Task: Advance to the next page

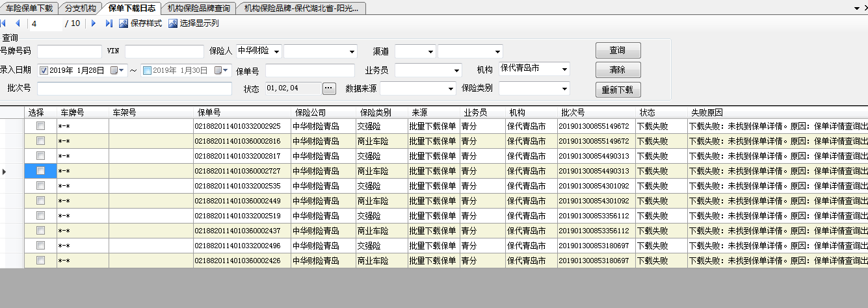Action: (x=94, y=23)
